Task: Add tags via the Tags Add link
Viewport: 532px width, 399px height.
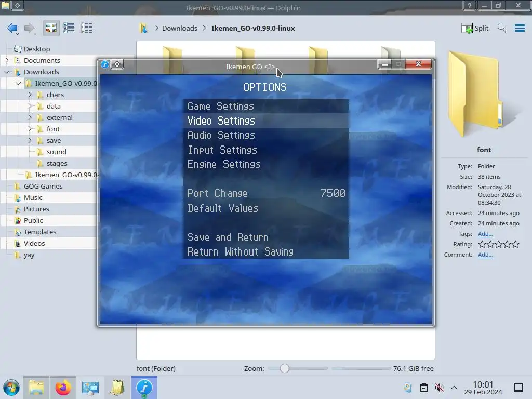Action: (485, 234)
